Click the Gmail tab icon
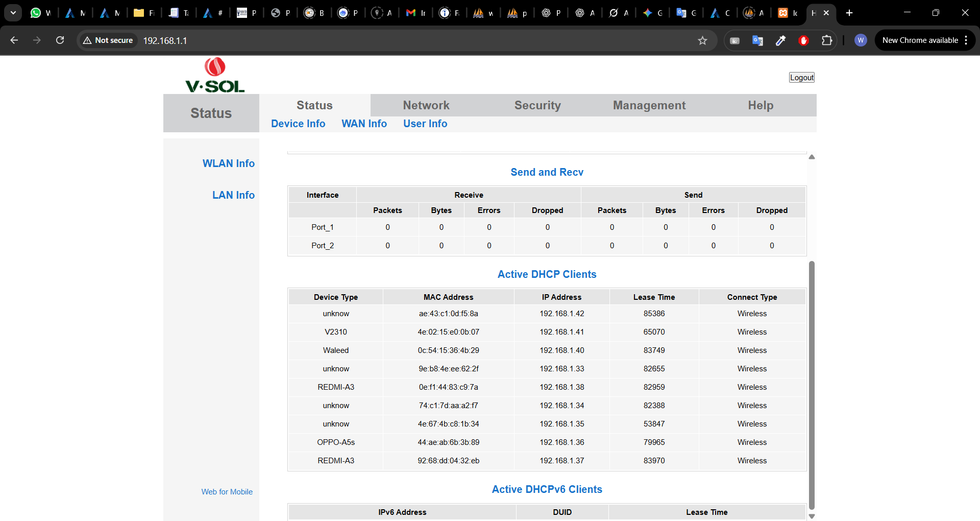Screen dimensions: 980x521 click(411, 13)
